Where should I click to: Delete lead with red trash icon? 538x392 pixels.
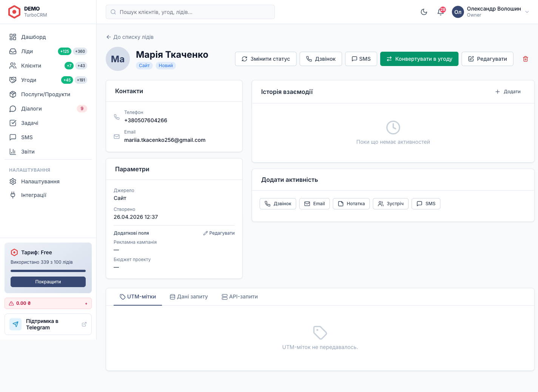pyautogui.click(x=526, y=59)
